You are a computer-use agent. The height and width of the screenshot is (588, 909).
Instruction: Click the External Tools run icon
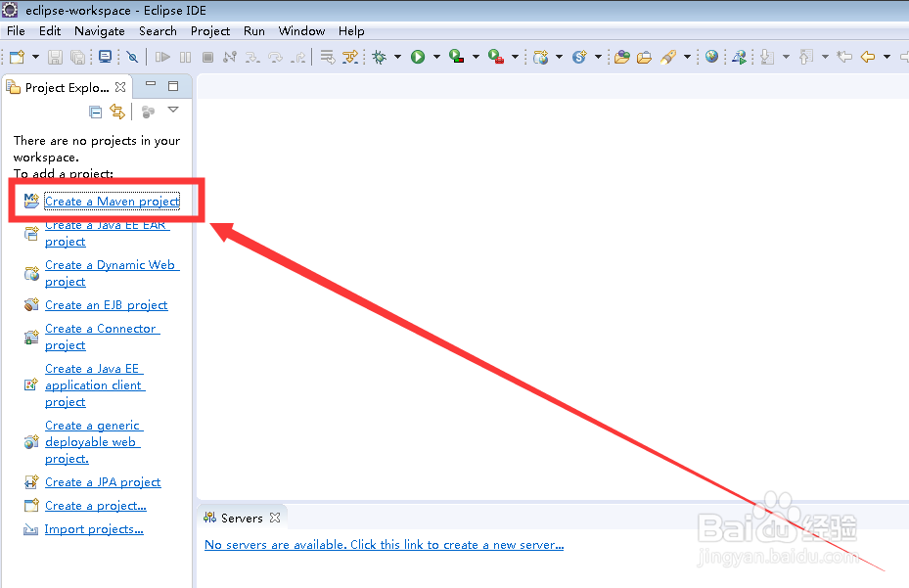coord(496,56)
